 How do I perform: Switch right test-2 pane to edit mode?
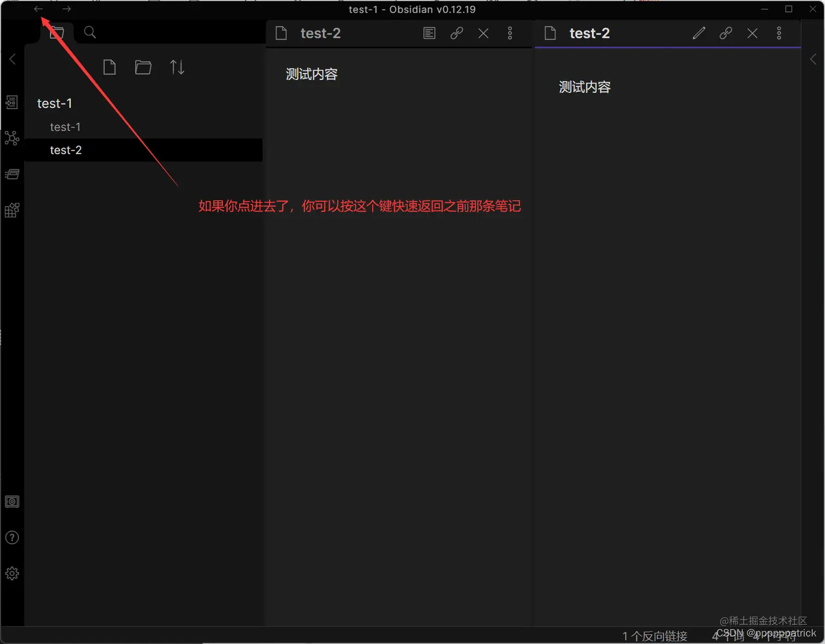point(699,33)
